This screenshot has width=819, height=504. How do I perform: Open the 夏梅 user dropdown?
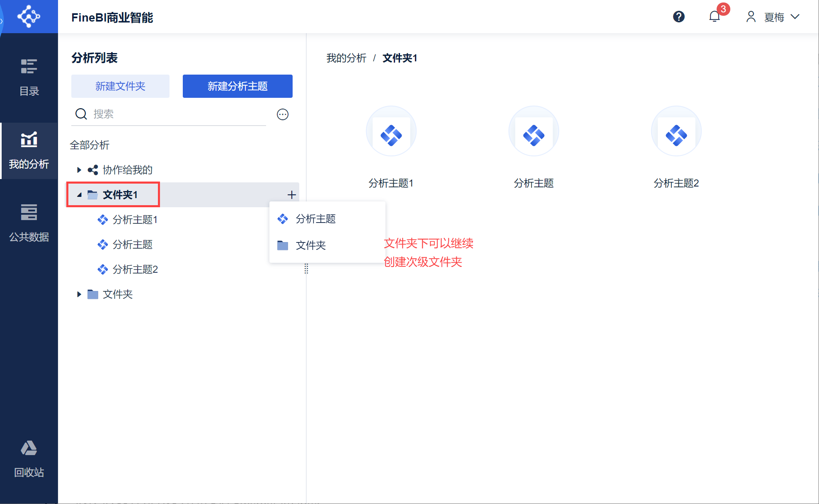coord(773,17)
